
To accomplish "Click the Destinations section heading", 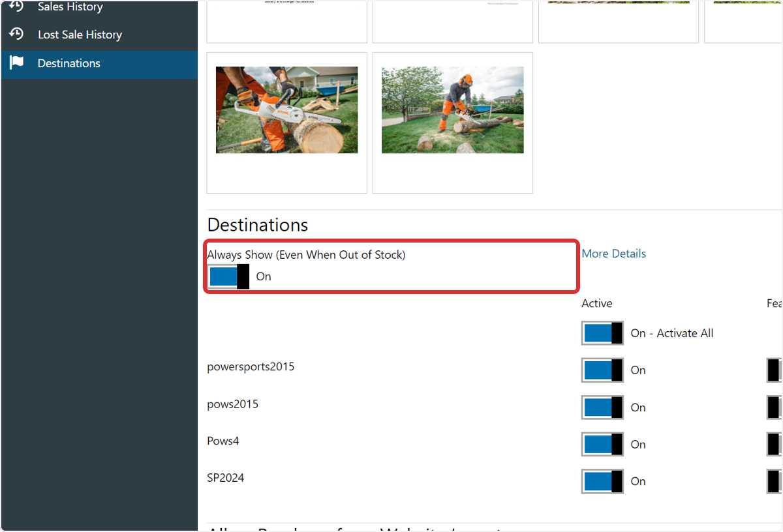I will [258, 225].
